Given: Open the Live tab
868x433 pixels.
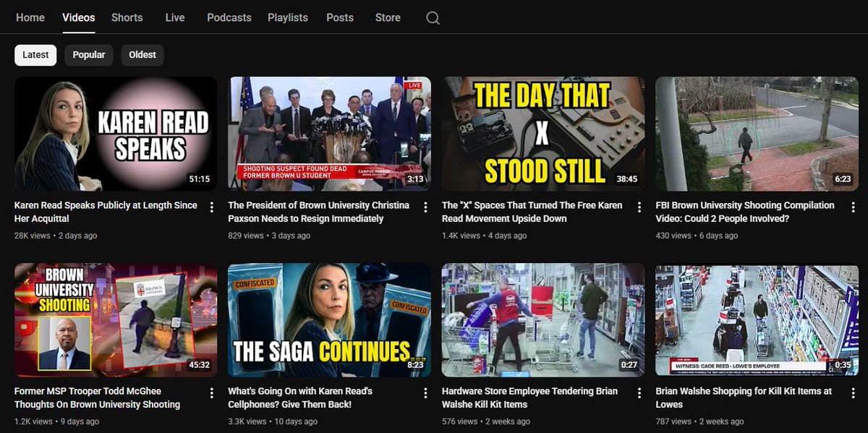Looking at the screenshot, I should tap(175, 17).
